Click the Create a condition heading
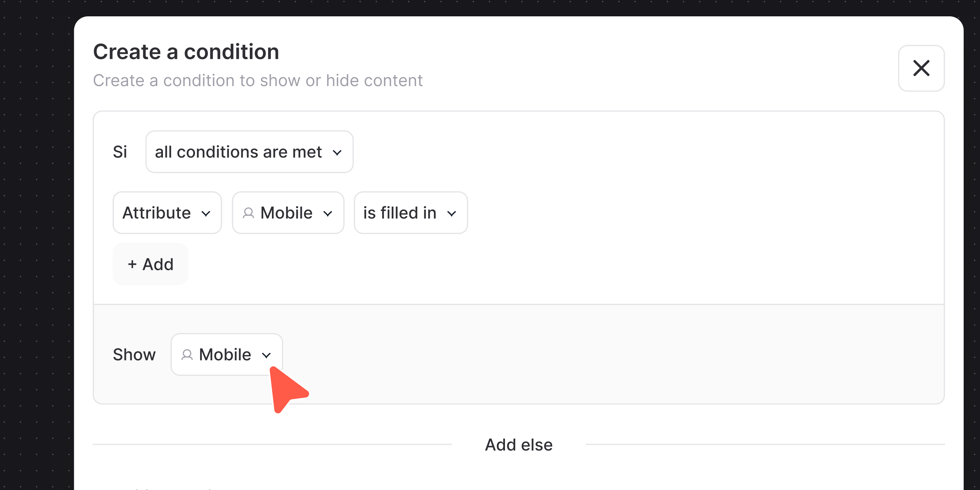Screen dimensions: 980x490 coord(186,51)
